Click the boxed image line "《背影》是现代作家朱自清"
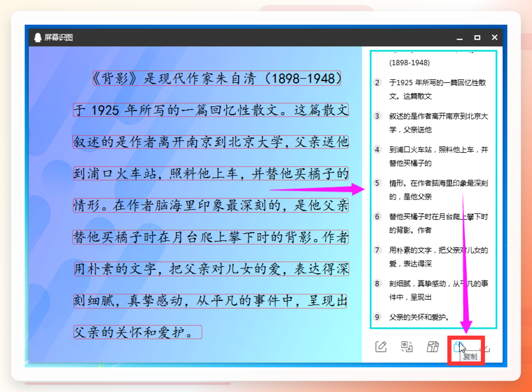 (217, 78)
